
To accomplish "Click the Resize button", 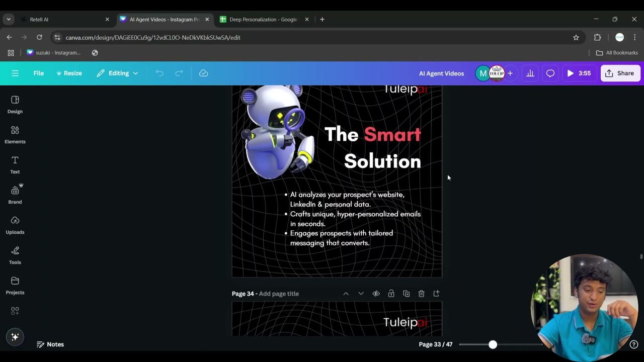I will [x=69, y=73].
